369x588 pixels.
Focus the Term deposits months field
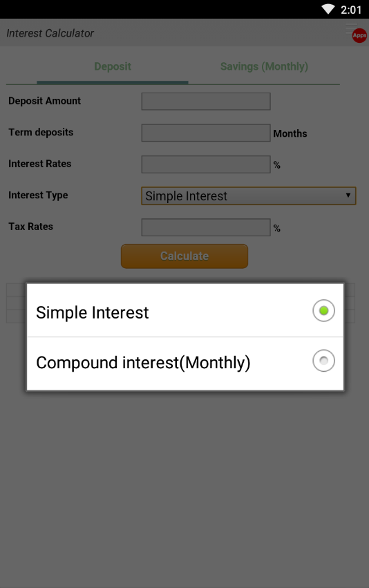[206, 133]
